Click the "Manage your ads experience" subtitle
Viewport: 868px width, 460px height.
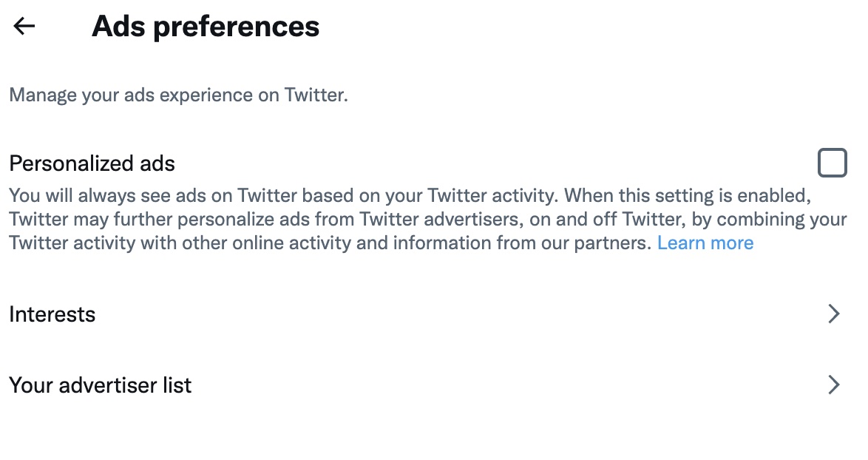tap(178, 95)
